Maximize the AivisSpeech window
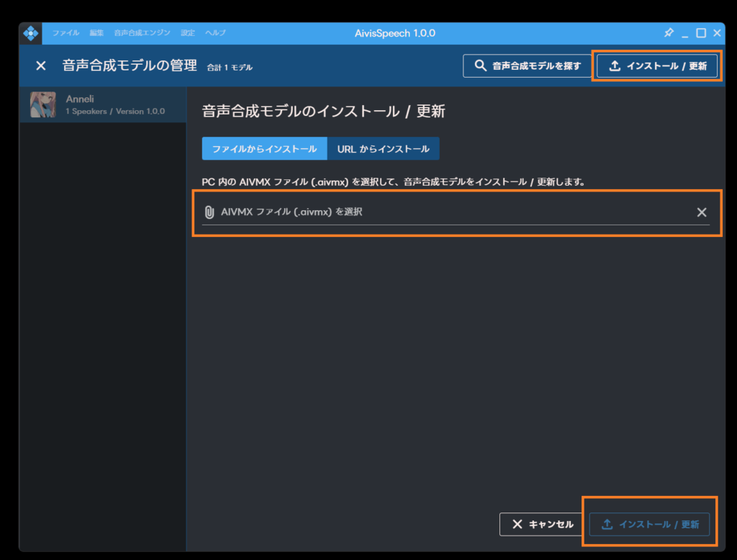 click(701, 33)
